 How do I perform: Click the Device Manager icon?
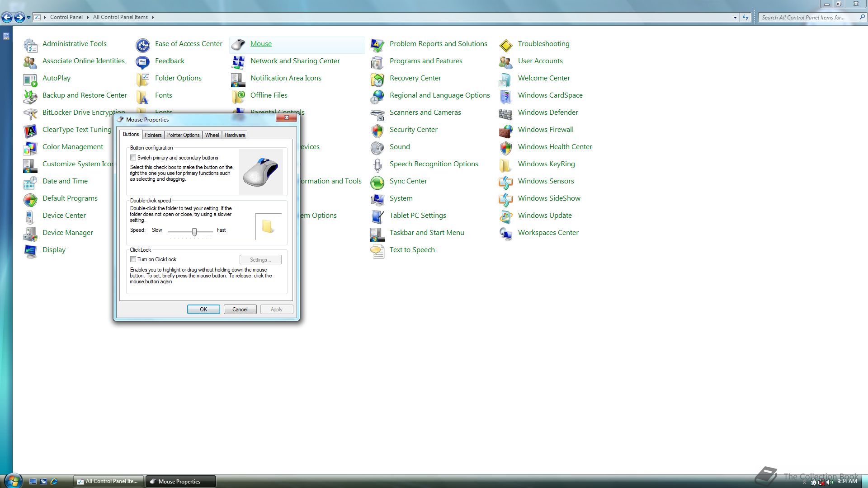pos(30,234)
